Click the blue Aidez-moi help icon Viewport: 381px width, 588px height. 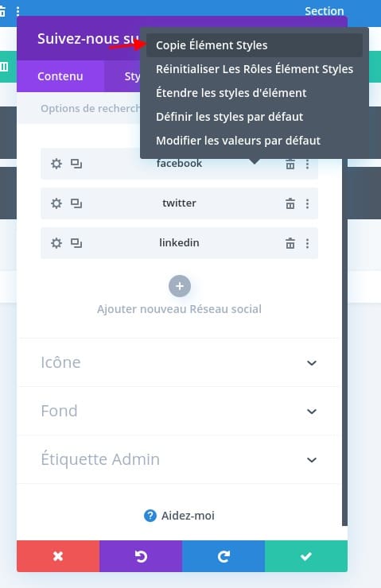click(x=150, y=516)
